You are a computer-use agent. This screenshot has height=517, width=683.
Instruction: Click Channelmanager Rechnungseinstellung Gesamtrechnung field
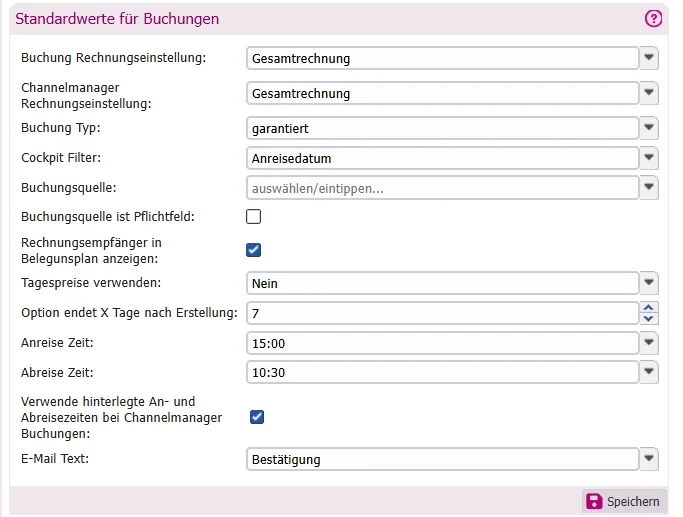(443, 93)
